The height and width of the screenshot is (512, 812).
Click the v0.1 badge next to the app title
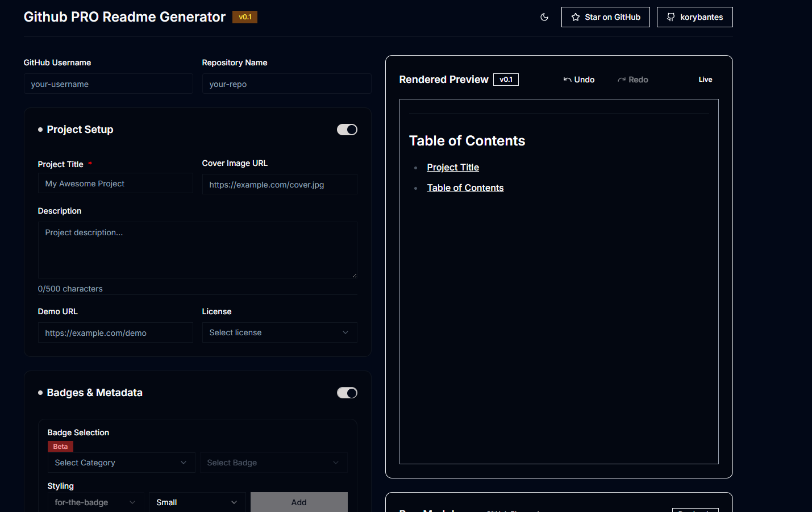[x=245, y=17]
